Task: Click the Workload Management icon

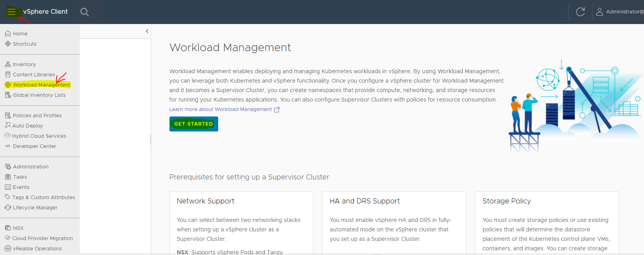Action: click(8, 85)
